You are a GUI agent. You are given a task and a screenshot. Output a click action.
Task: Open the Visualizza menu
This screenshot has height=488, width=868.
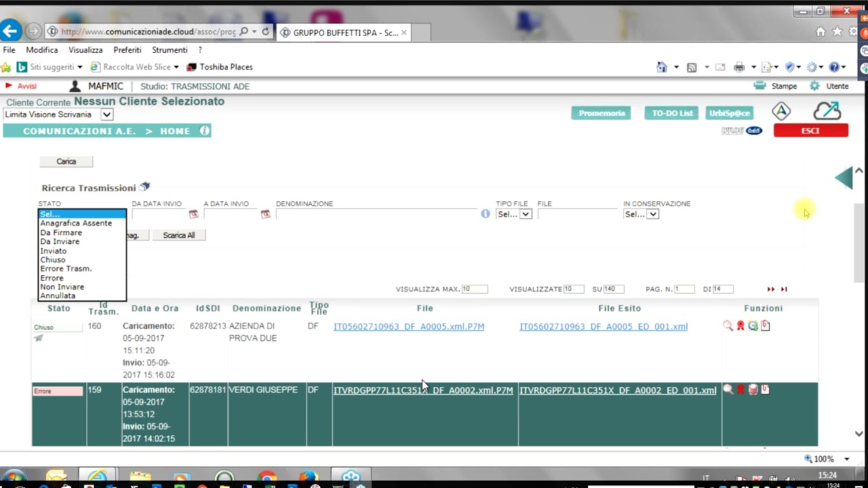[85, 50]
